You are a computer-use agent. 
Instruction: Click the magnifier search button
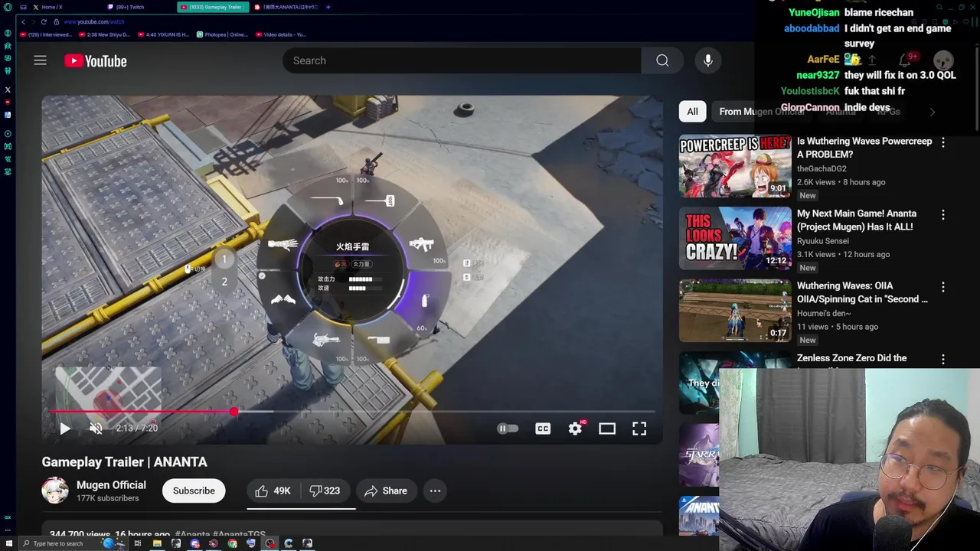(662, 60)
